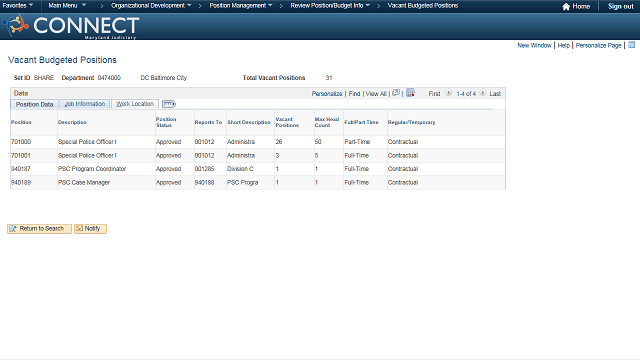Switch to the Work Location tab
Screen dimensions: 640x360
(135, 104)
